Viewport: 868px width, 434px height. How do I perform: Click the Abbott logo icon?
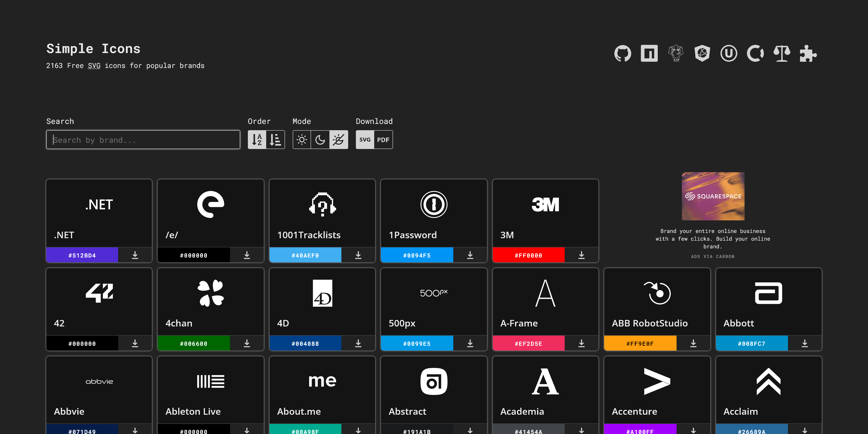click(769, 293)
